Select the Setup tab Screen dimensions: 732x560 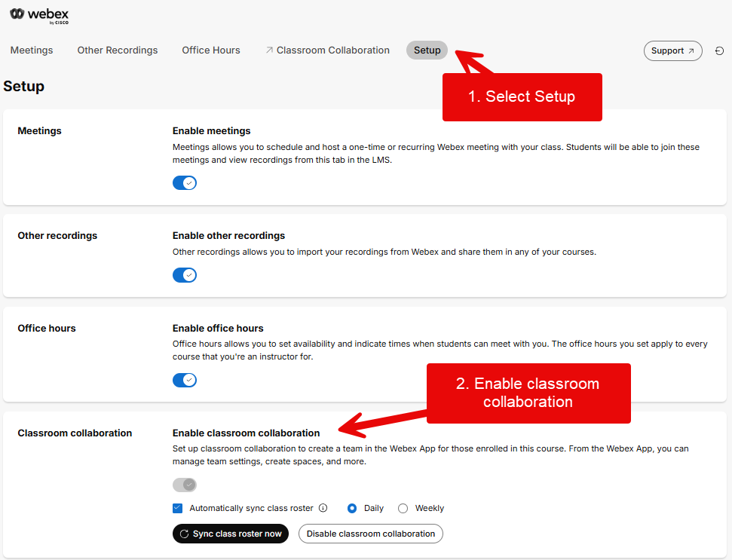point(427,50)
